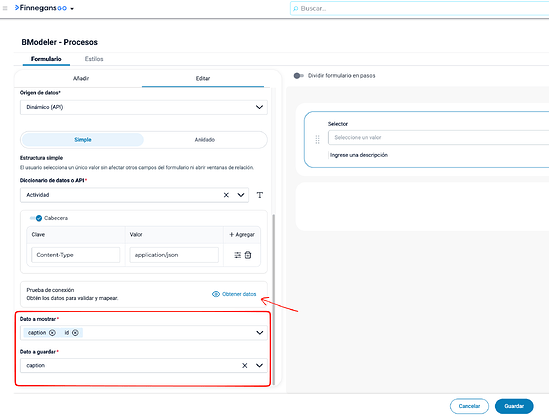549x419 pixels.
Task: Click the eye icon beside Obtener datos
Action: click(x=216, y=294)
